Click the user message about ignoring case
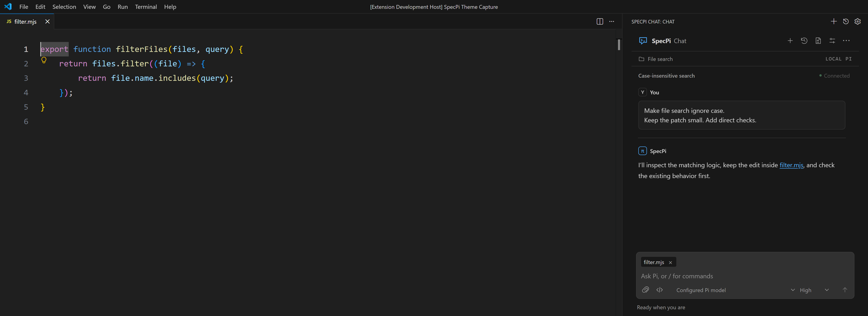The height and width of the screenshot is (316, 868). [x=741, y=115]
